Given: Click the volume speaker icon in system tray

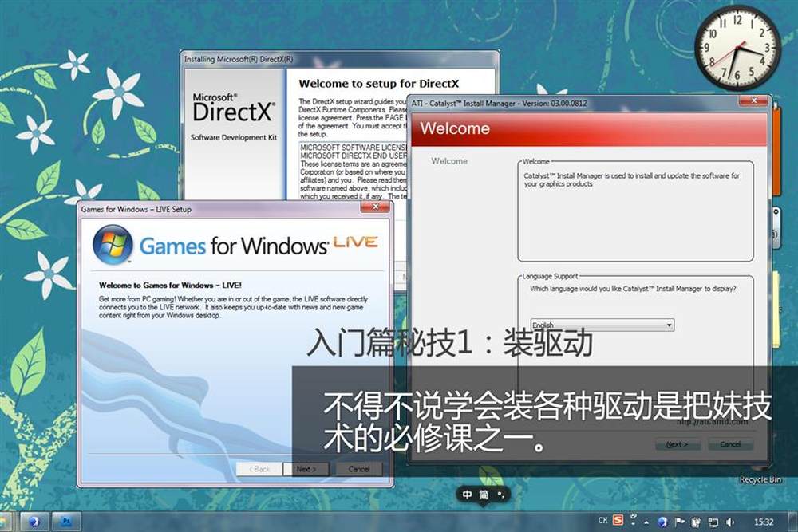Looking at the screenshot, I should 729,522.
